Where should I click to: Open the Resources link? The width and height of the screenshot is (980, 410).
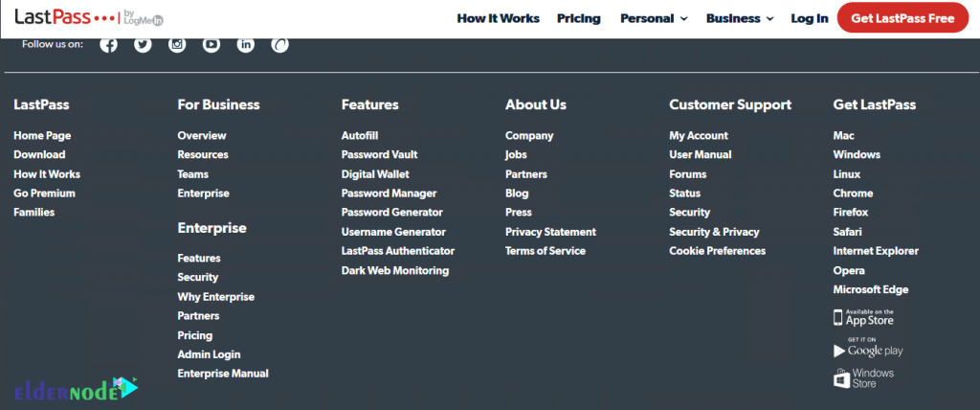203,154
